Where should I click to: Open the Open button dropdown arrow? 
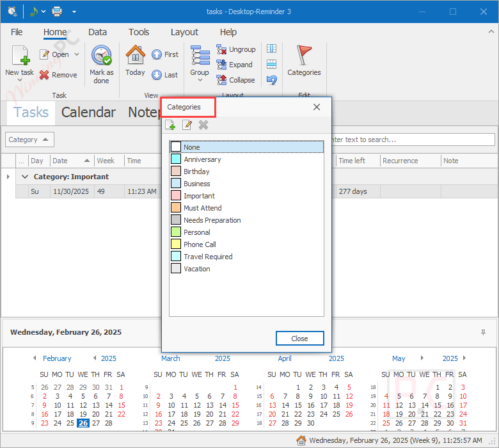coord(77,54)
